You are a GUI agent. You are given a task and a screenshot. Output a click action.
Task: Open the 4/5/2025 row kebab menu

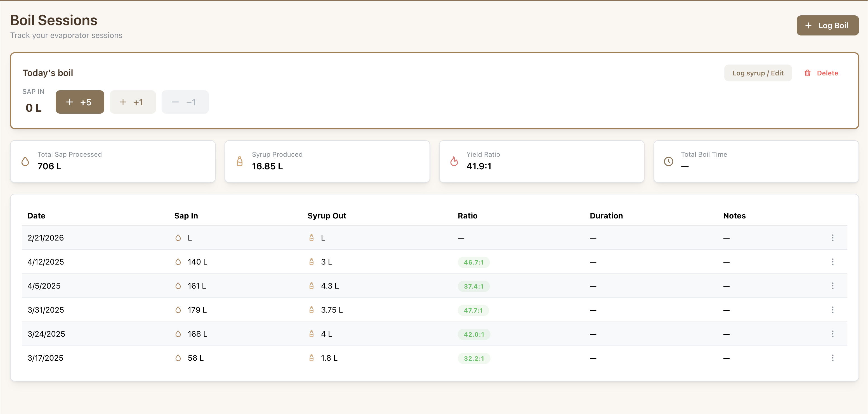coord(832,286)
